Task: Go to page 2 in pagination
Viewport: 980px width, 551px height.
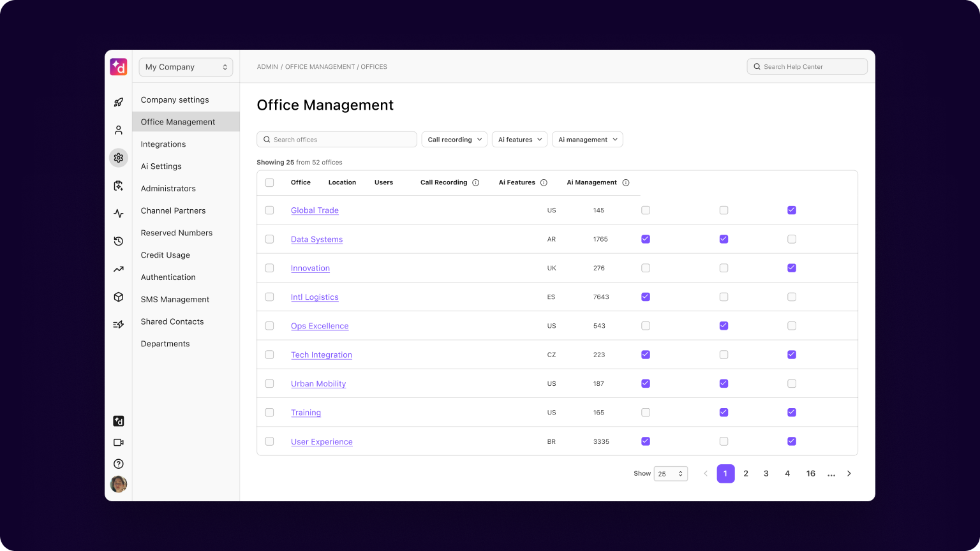Action: tap(746, 474)
